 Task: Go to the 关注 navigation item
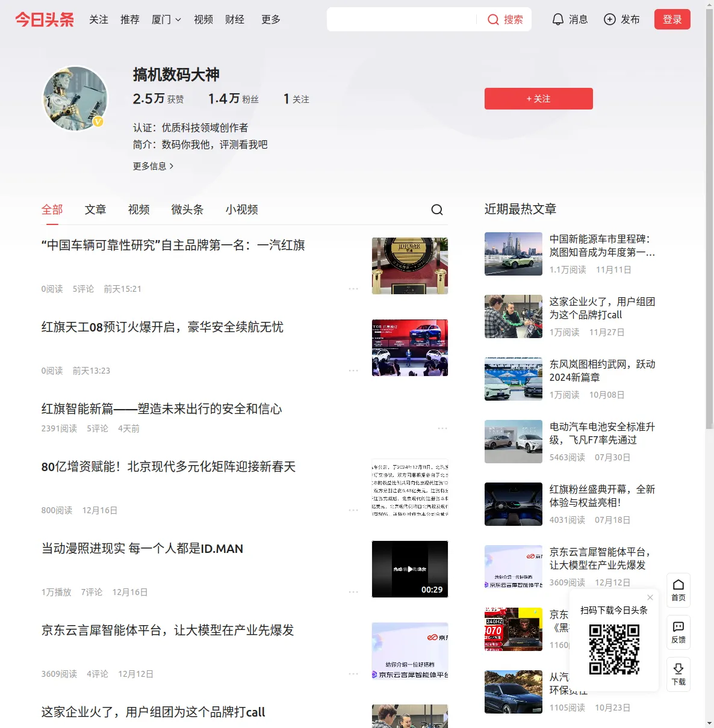(x=99, y=19)
